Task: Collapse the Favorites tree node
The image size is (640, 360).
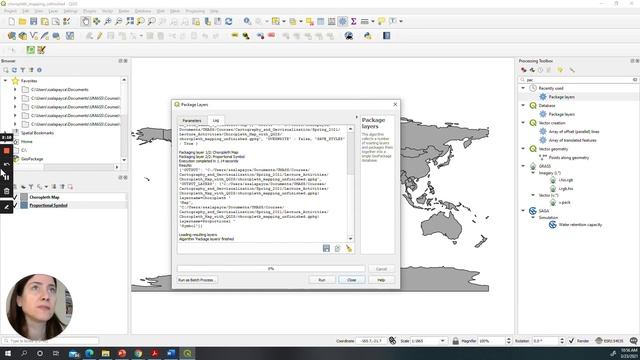Action: (x=5, y=81)
